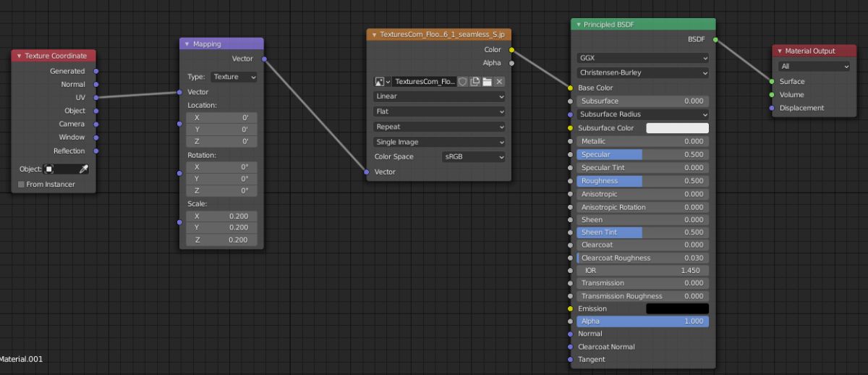Click the Reflection output socket
The width and height of the screenshot is (868, 375).
(96, 151)
